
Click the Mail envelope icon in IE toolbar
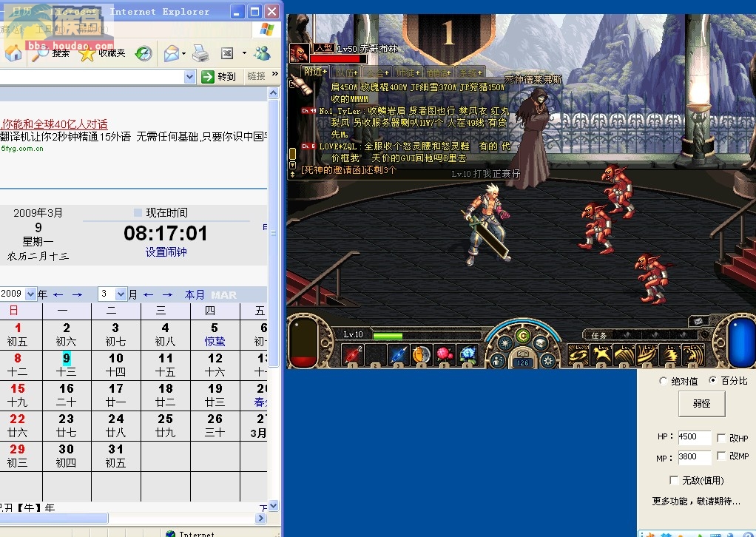(171, 53)
